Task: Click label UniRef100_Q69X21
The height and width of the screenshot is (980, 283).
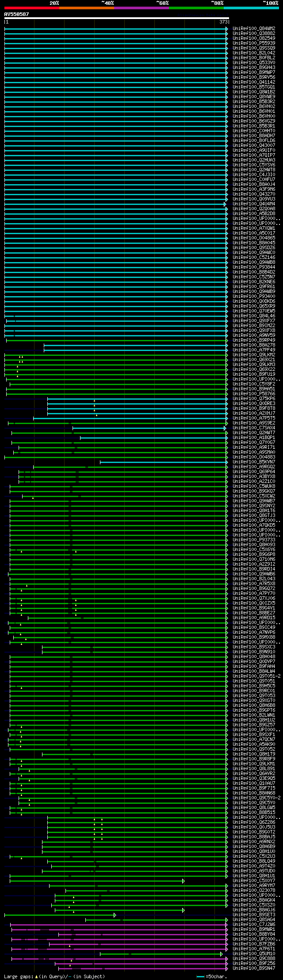Action: tap(254, 359)
